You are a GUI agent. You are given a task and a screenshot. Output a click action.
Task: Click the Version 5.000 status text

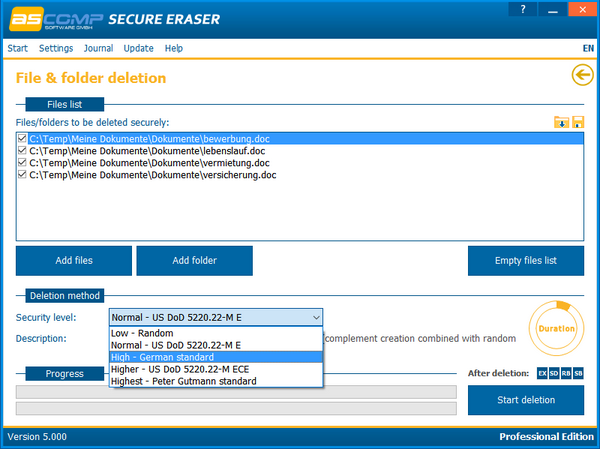(x=37, y=437)
